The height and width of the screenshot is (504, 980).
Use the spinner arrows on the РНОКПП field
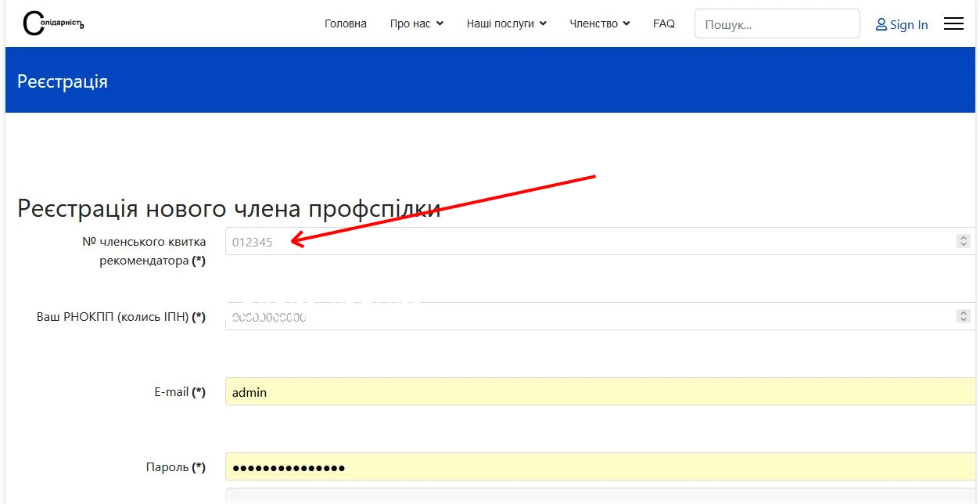(964, 316)
